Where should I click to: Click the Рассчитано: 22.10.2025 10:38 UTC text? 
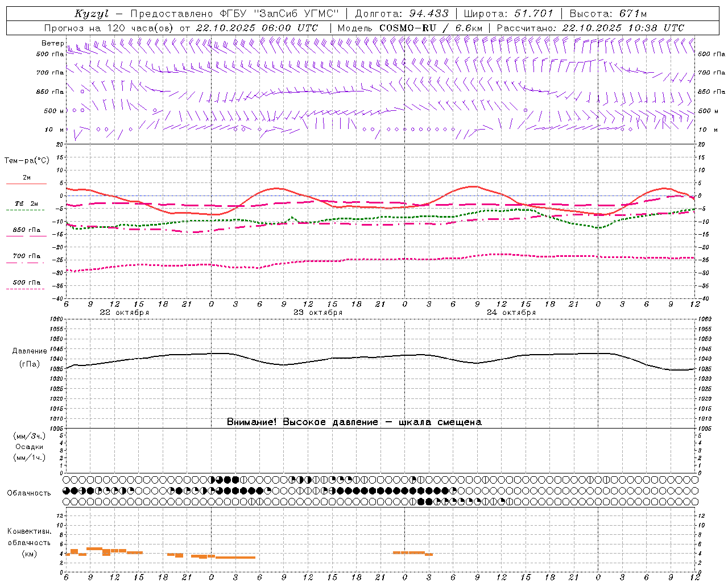590,28
